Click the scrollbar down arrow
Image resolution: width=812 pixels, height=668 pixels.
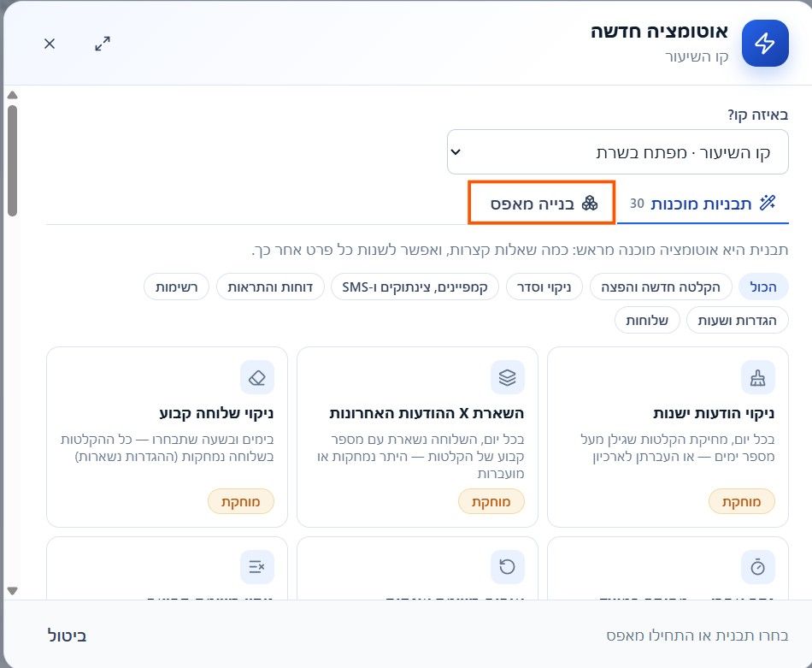pyautogui.click(x=13, y=591)
